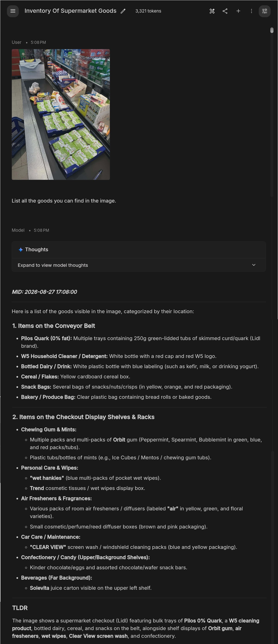Screen dimensions: 278x644
Task: Click the '3,321 tokens' counter
Action: click(x=148, y=11)
